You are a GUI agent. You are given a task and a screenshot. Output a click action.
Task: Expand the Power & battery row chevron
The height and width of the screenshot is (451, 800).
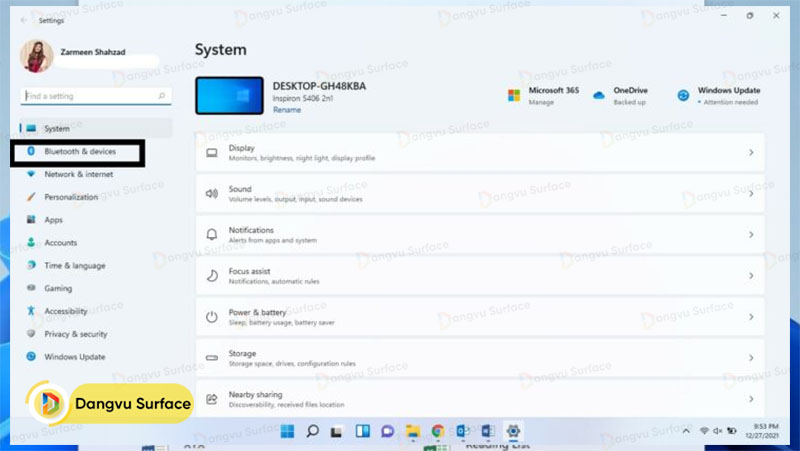[751, 317]
